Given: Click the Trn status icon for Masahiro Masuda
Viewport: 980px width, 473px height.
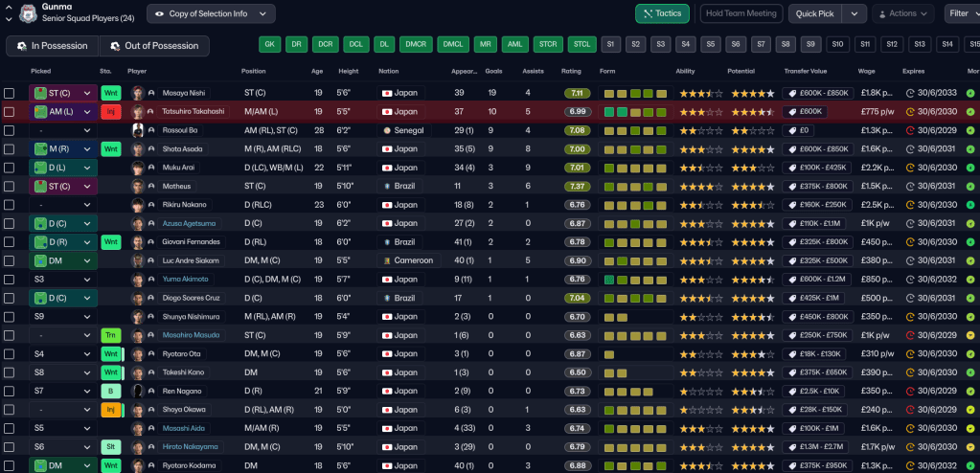Looking at the screenshot, I should point(111,335).
